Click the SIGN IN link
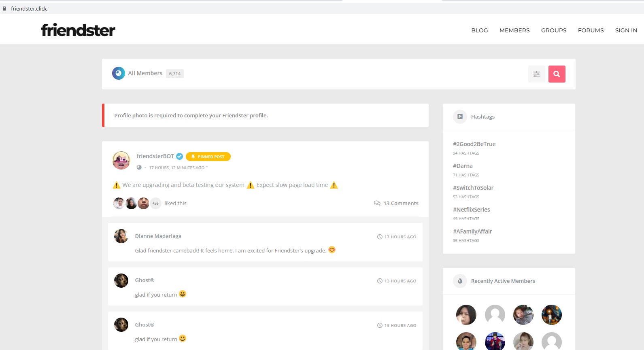 626,30
